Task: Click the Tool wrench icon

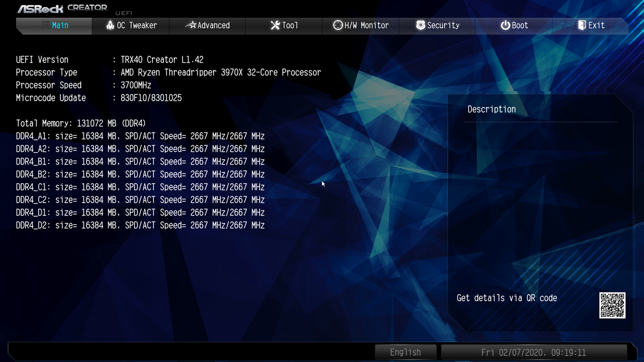Action: pos(275,25)
